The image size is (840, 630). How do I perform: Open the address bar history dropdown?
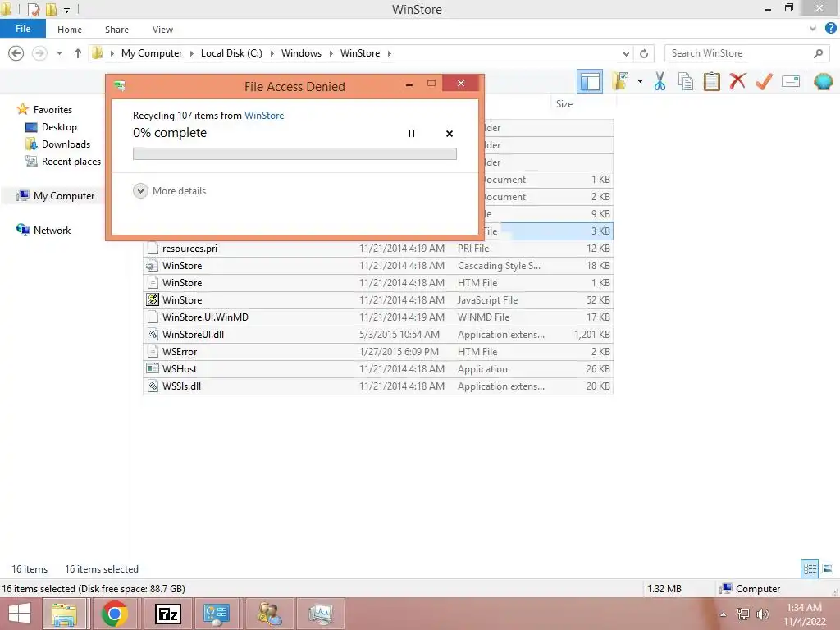pyautogui.click(x=626, y=53)
